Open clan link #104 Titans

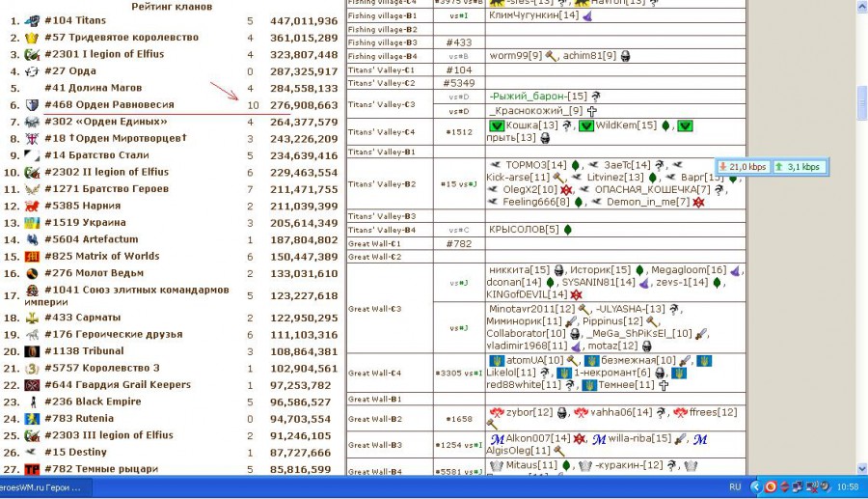click(x=75, y=20)
